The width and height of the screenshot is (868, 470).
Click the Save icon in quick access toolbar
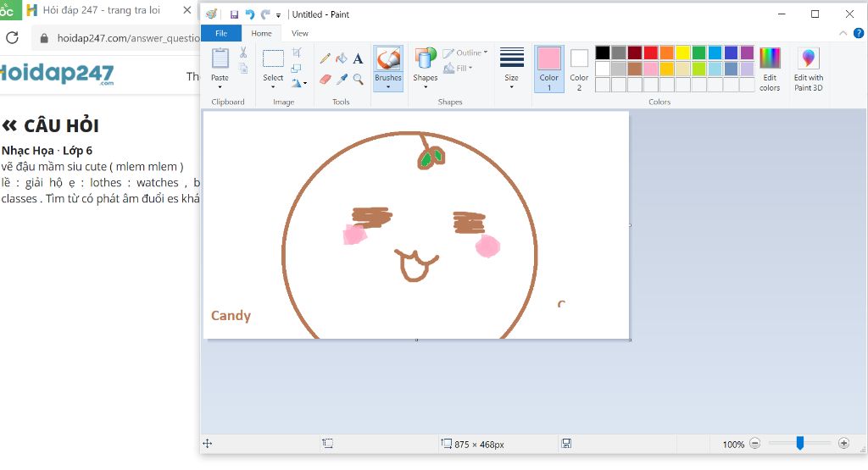point(234,14)
